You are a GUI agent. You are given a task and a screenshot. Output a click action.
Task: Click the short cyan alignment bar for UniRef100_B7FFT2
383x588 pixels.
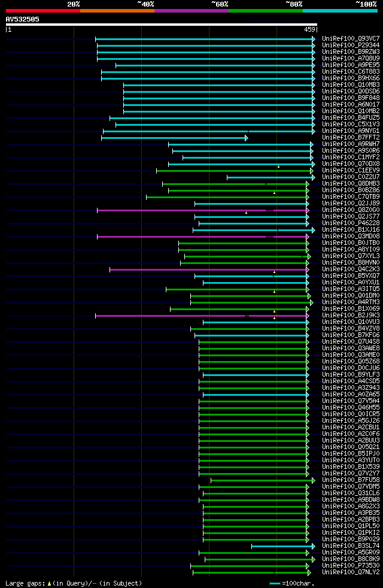tap(175, 138)
